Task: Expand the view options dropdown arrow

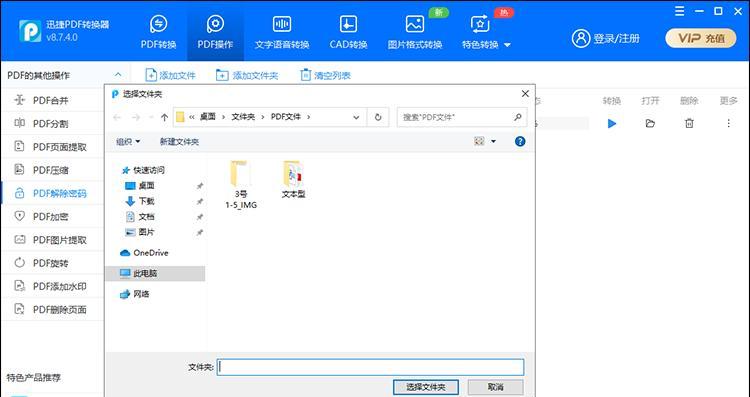Action: [493, 141]
